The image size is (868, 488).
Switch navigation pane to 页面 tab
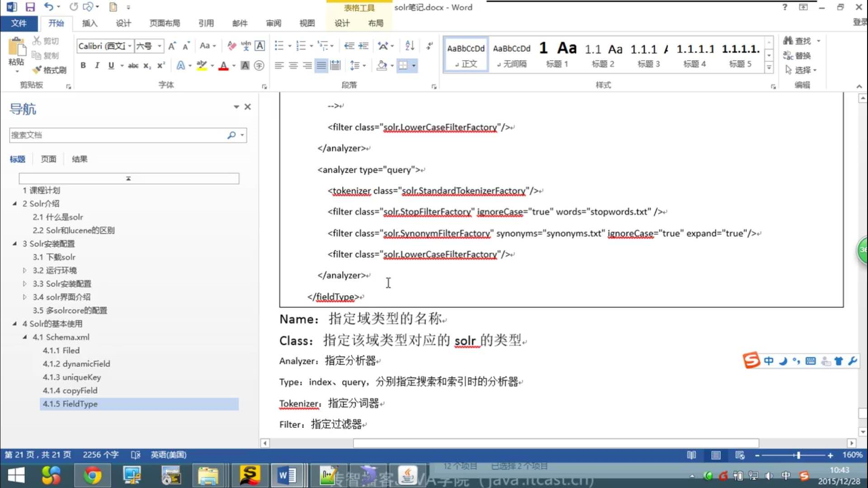click(x=48, y=159)
